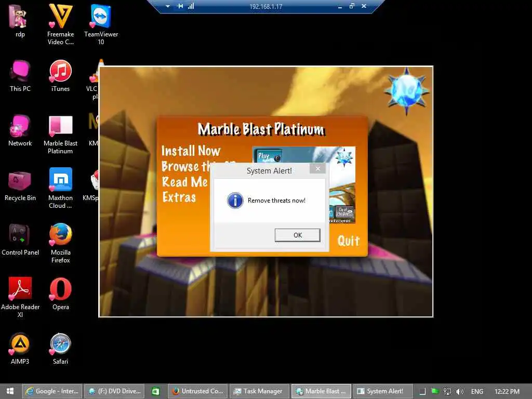Restore down the remote desktop session
Image resolution: width=532 pixels, height=399 pixels.
[352, 6]
